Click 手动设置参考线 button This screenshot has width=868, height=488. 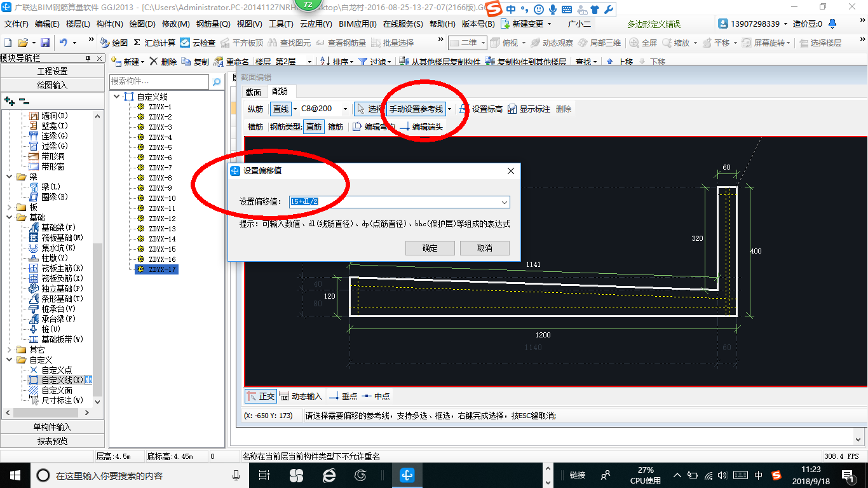click(x=417, y=109)
